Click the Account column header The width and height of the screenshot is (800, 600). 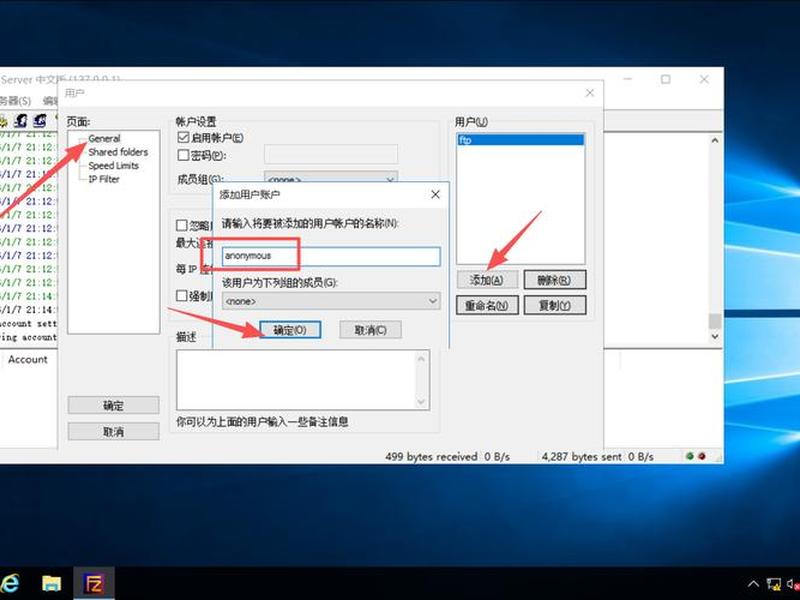[x=28, y=360]
